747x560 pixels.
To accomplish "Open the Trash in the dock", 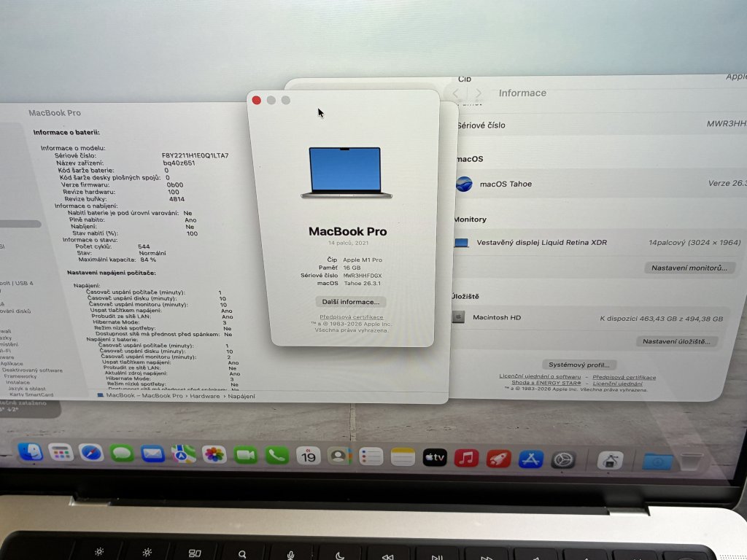I will coord(690,462).
